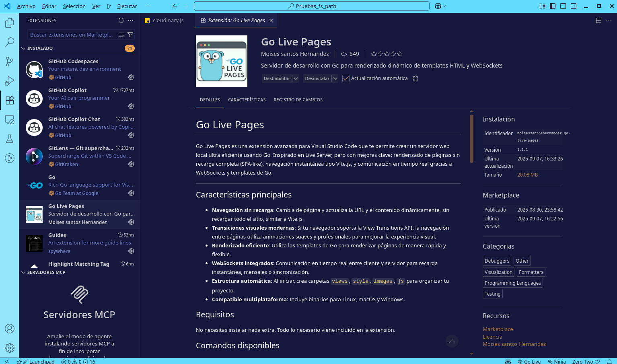Click the filter extensions funnel icon
Viewport: 617px width, 364px height.
tap(130, 35)
